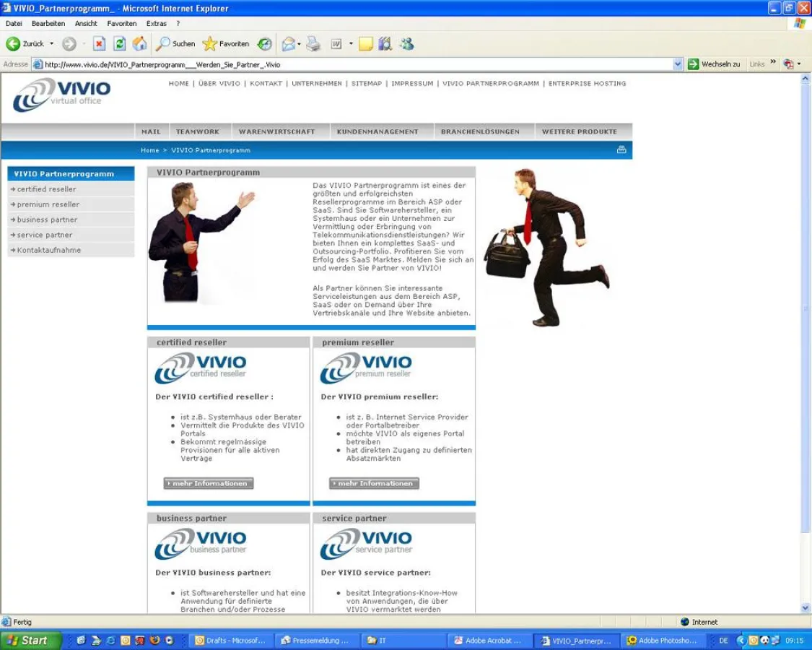The image size is (812, 650).
Task: Switch to the KUNDENMANAGEMENT navigation tab
Action: coord(377,131)
